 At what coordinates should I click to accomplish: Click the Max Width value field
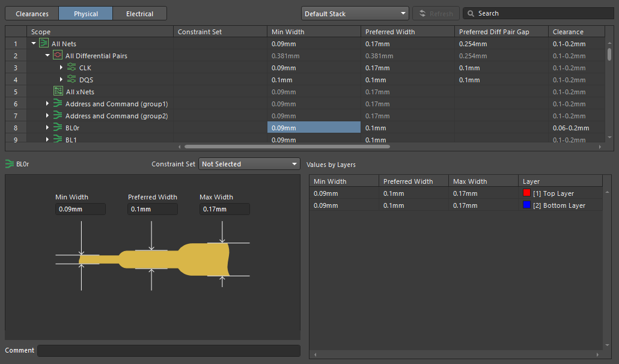(224, 209)
